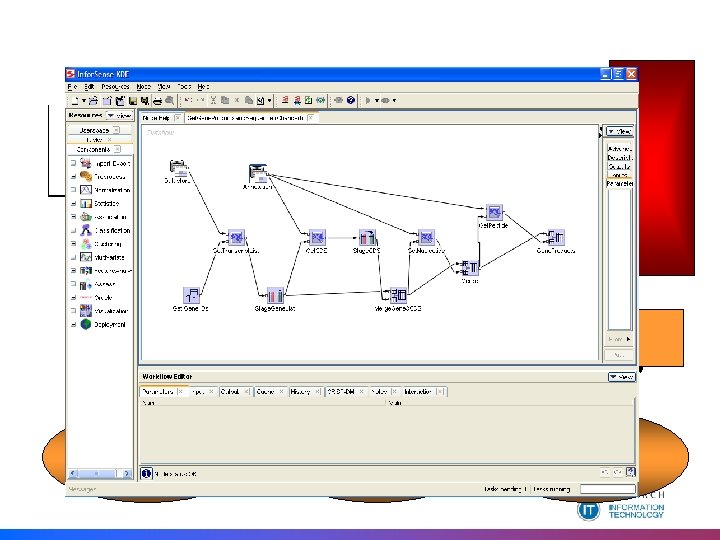Viewport: 720px width, 540px height.
Task: Select the StageCDS node icon
Action: pyautogui.click(x=367, y=237)
